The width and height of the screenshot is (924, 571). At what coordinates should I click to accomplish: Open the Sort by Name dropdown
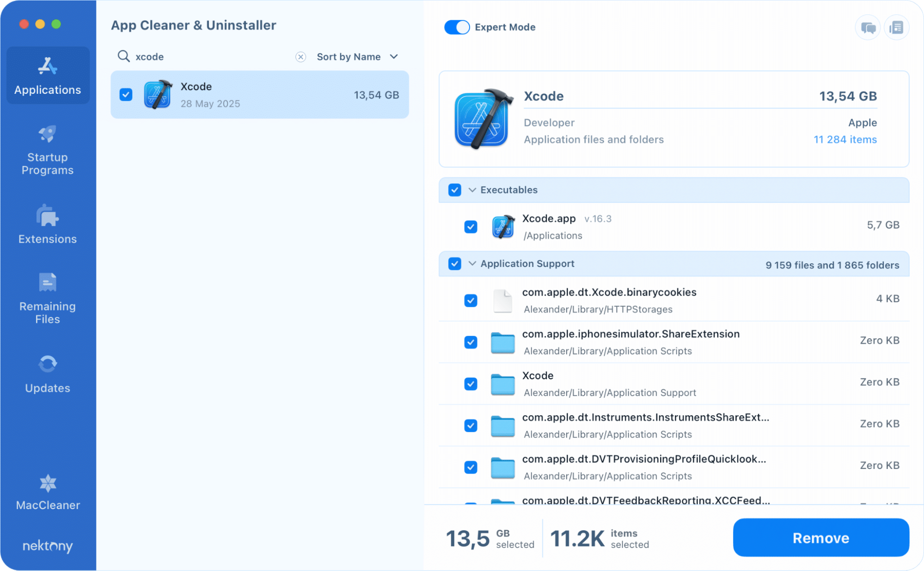(357, 57)
